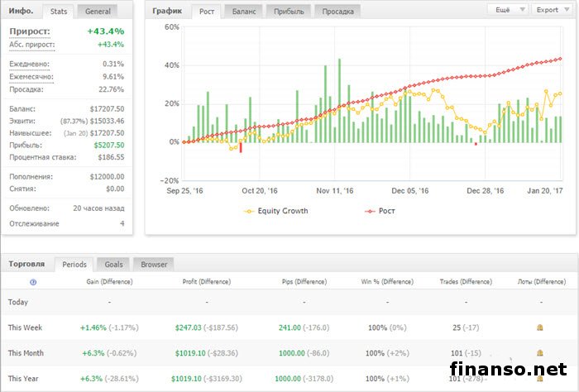This screenshot has height=392, width=579.
Task: Show the Прибыль chart tab
Action: click(289, 12)
